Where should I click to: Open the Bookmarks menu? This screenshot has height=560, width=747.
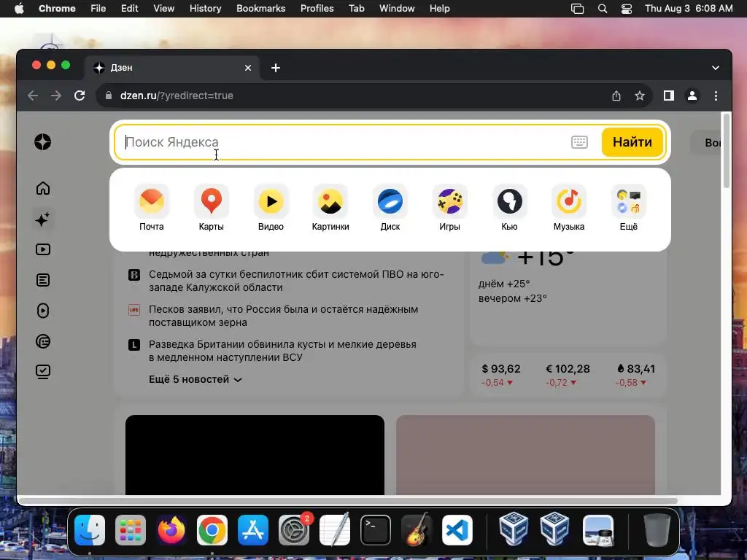260,9
